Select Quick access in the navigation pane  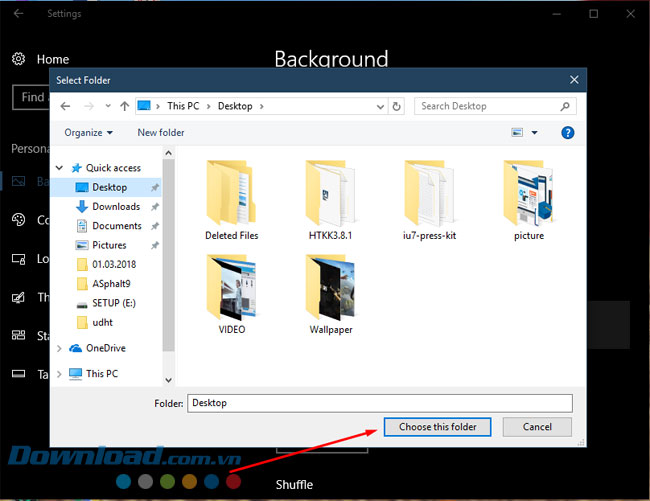click(113, 168)
